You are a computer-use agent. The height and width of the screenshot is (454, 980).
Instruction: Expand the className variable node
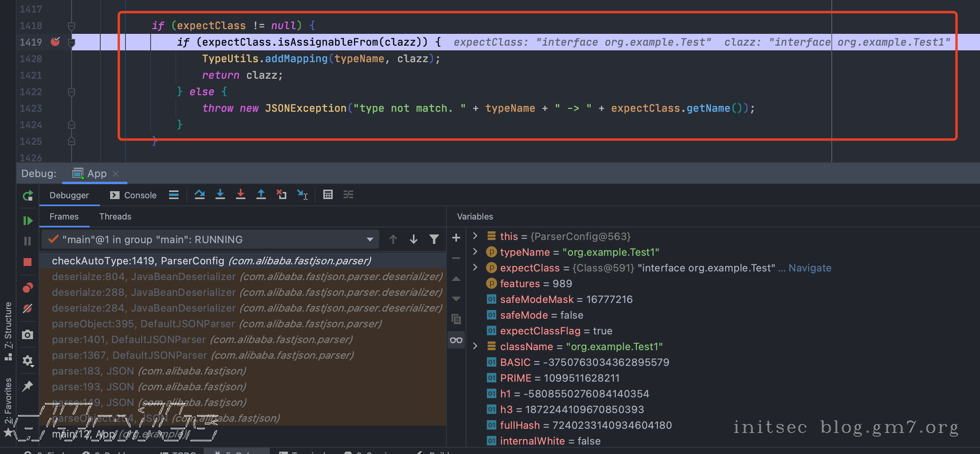click(x=475, y=346)
